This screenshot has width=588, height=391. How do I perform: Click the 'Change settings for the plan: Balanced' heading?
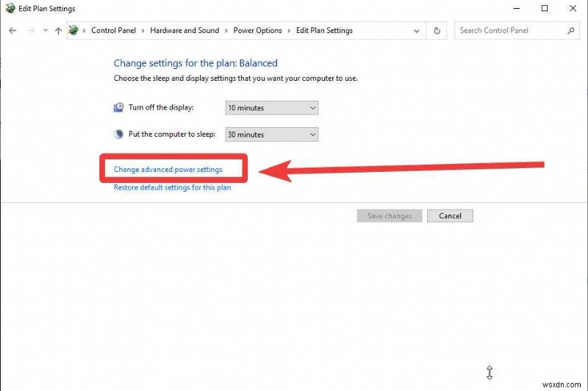coord(196,63)
